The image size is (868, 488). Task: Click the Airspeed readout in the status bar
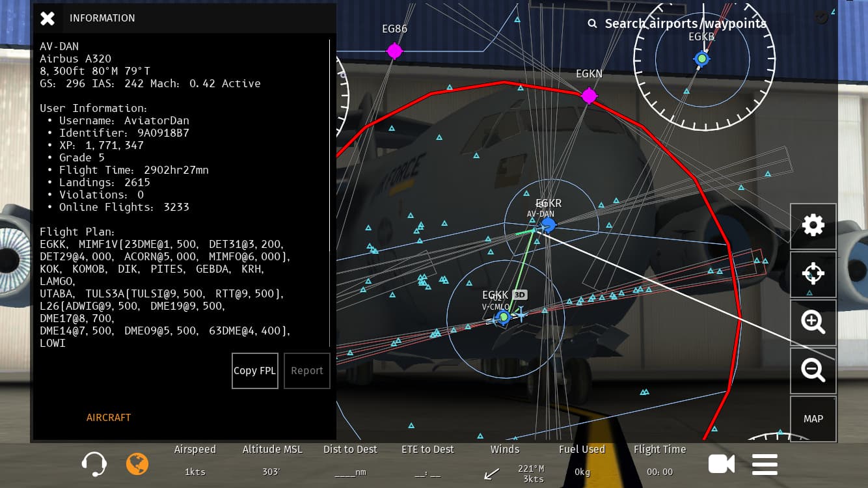coord(195,460)
